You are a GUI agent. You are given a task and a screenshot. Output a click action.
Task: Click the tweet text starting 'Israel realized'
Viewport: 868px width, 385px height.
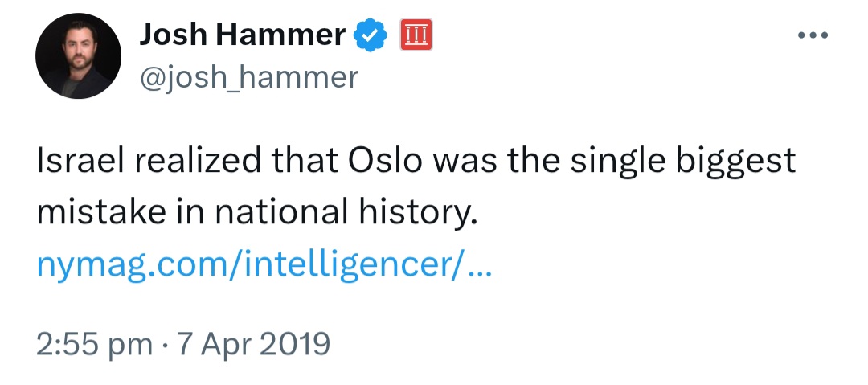pos(416,186)
